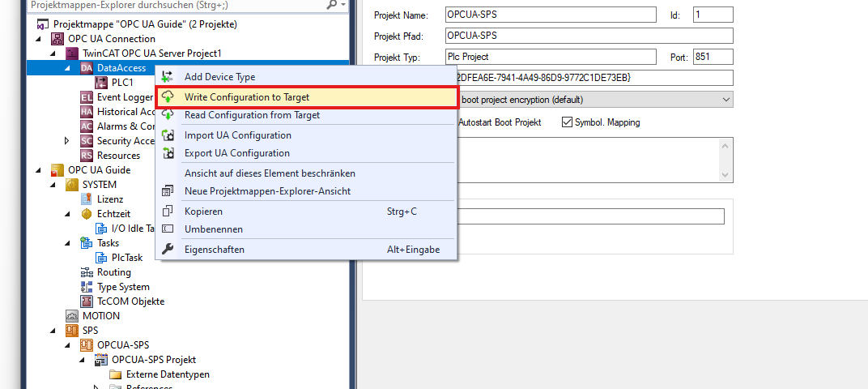This screenshot has height=389, width=868.
Task: Choose Kopieren in the context menu
Action: (x=306, y=212)
